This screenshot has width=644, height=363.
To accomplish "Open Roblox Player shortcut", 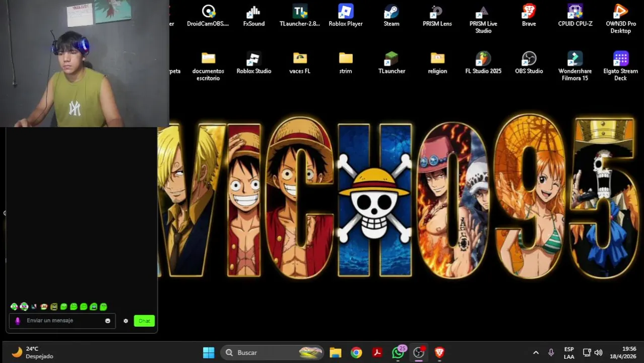I will point(346,16).
